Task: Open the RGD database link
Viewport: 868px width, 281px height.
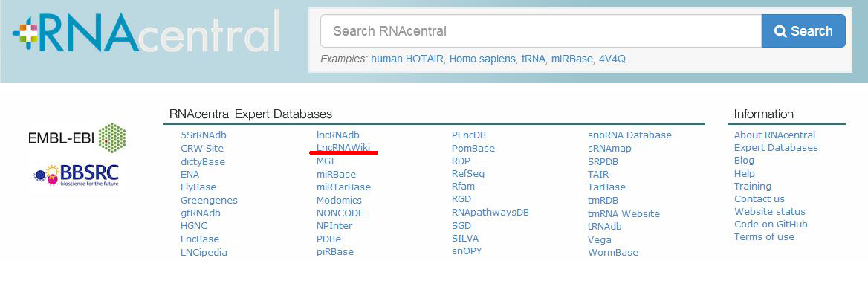Action: [461, 199]
